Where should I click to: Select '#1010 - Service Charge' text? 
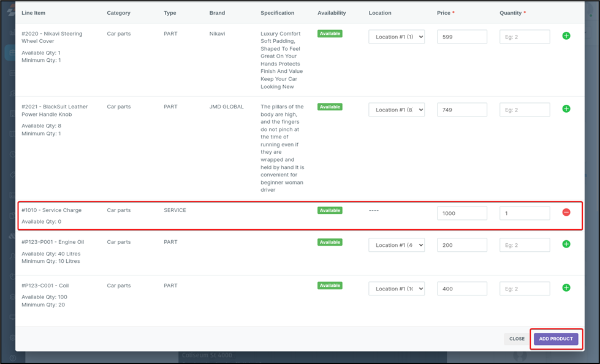pyautogui.click(x=51, y=210)
